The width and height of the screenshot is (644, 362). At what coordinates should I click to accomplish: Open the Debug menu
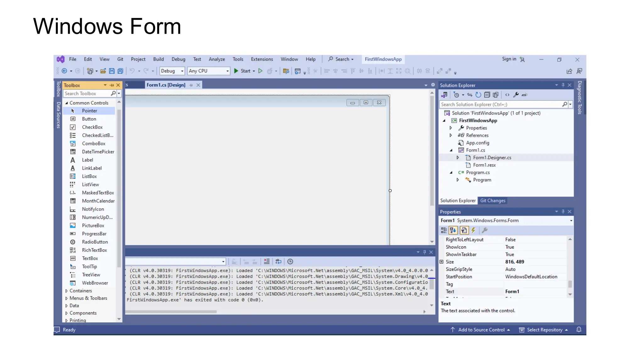[178, 59]
